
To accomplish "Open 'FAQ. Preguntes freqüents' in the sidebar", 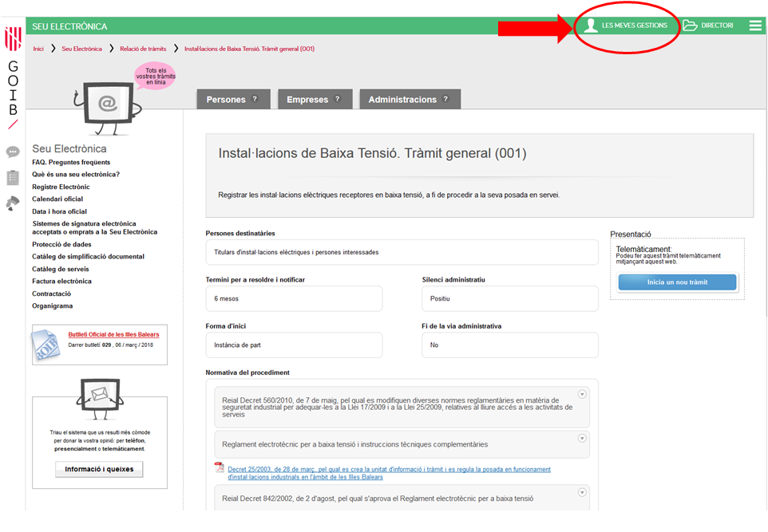I will click(x=71, y=162).
